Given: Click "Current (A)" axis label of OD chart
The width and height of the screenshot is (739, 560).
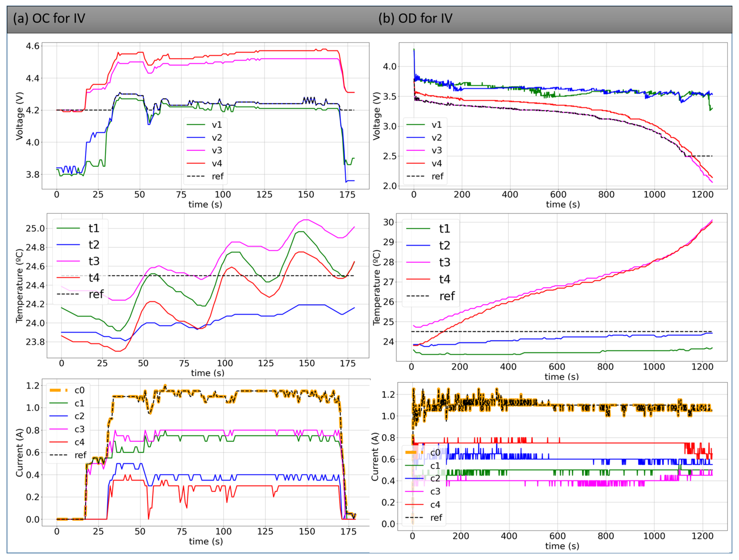Looking at the screenshot, I should point(375,457).
